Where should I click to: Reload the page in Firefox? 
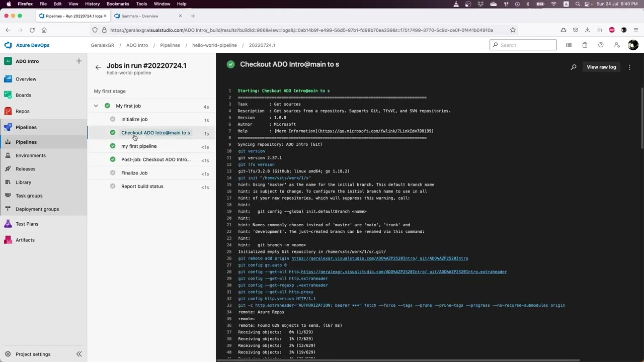pyautogui.click(x=32, y=30)
